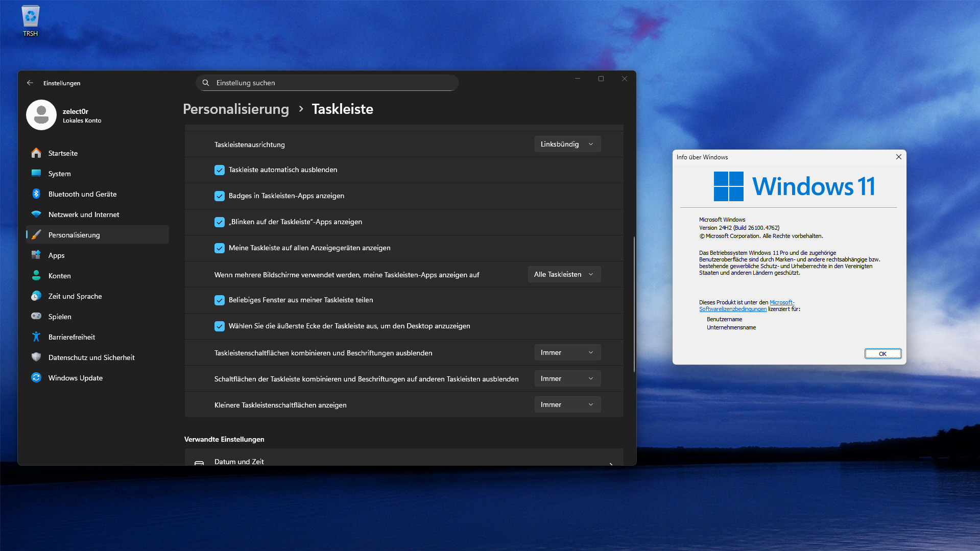
Task: Click the Konten person icon
Action: (x=36, y=276)
